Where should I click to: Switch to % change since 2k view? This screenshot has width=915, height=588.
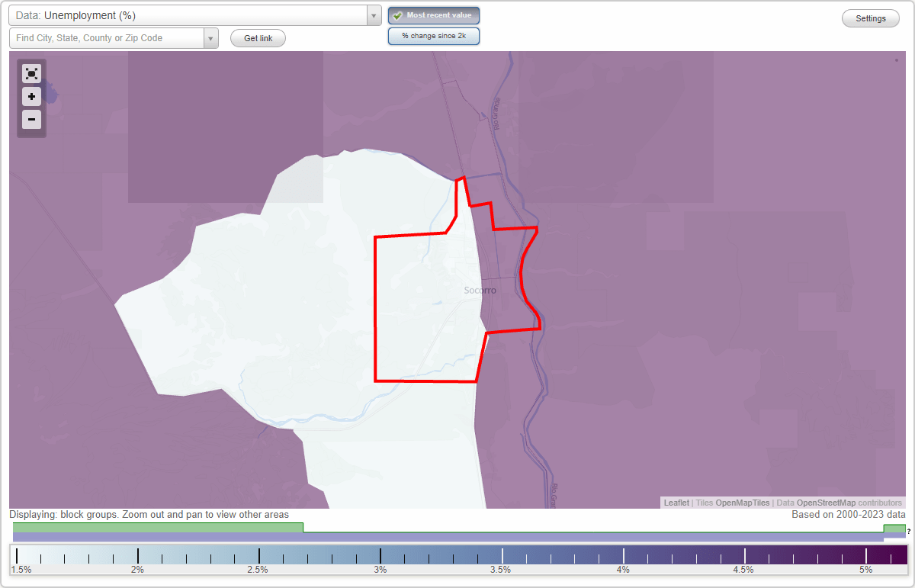tap(433, 36)
